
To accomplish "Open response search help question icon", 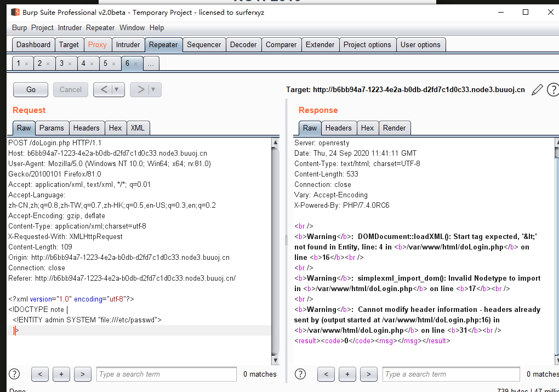I will pos(300,374).
